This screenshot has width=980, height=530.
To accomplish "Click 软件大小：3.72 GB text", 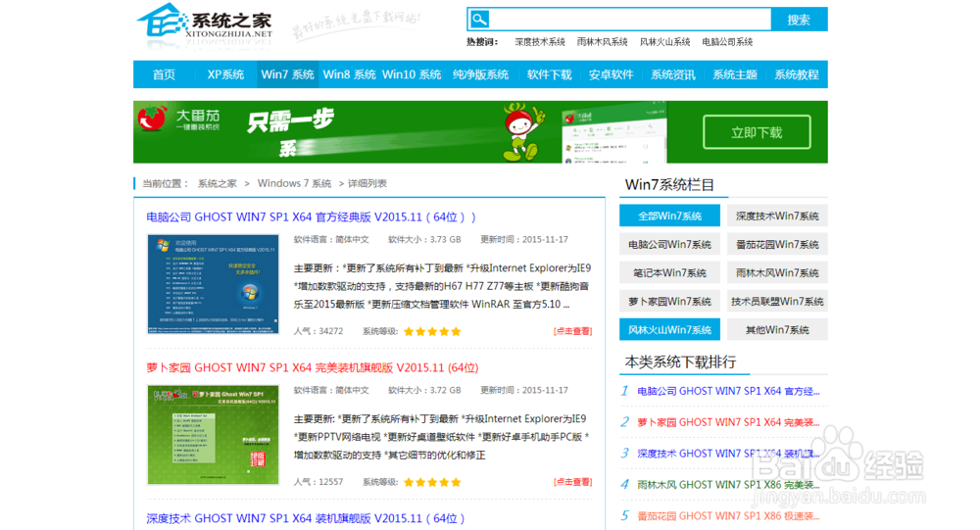I will pos(424,390).
